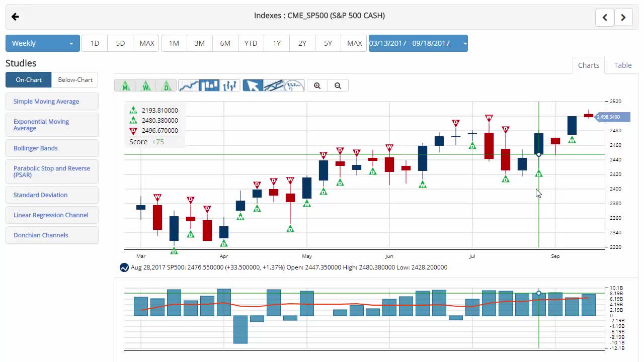Screen dimensions: 644x362
Task: Set range to MAX
Action: [355, 43]
